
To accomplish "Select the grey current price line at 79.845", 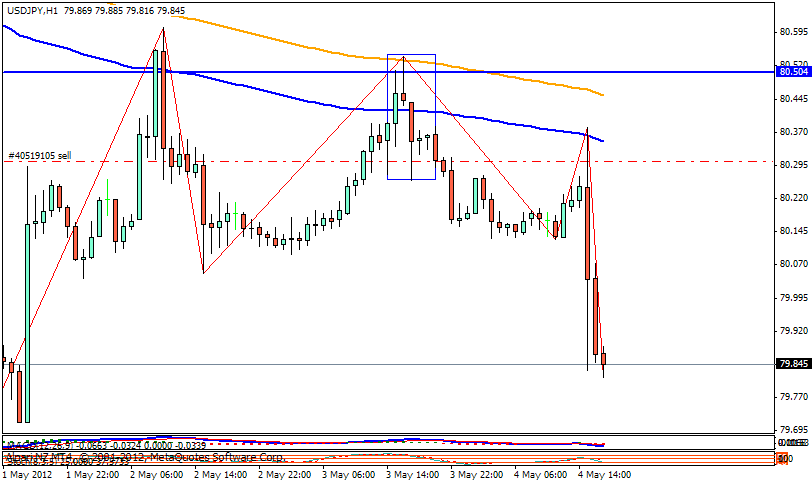I will 388,364.
